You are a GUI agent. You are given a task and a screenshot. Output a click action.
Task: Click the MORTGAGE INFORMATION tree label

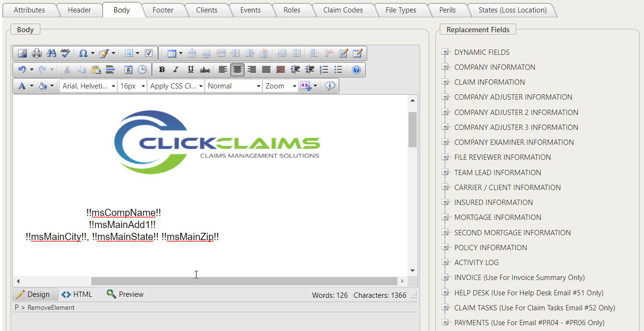(x=497, y=217)
